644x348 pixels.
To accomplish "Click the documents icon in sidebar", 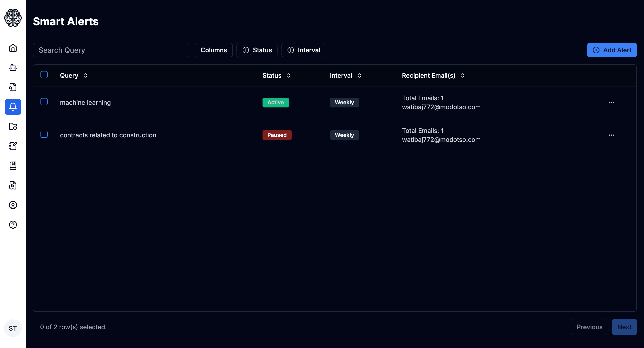I will (13, 87).
